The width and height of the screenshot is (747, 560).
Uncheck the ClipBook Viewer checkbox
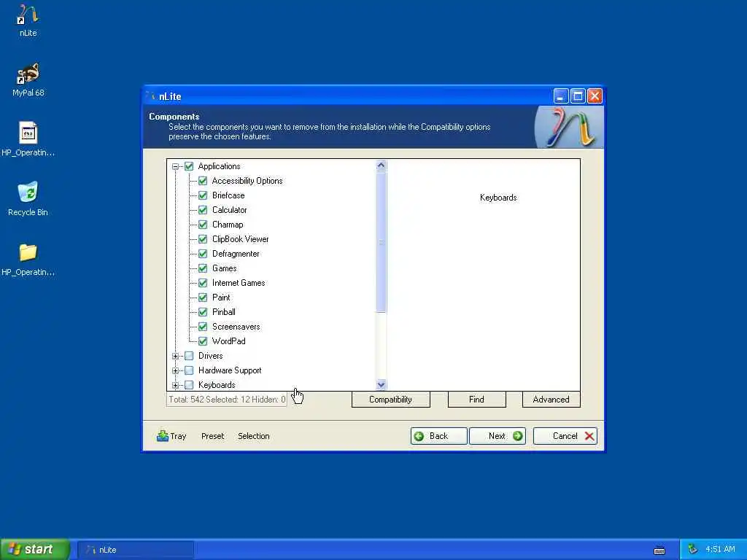click(x=203, y=239)
